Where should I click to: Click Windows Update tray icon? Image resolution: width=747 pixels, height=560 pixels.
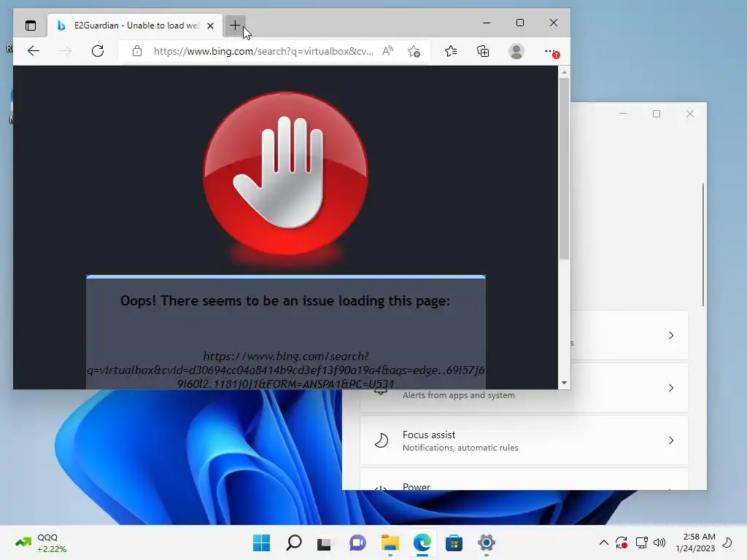(622, 542)
